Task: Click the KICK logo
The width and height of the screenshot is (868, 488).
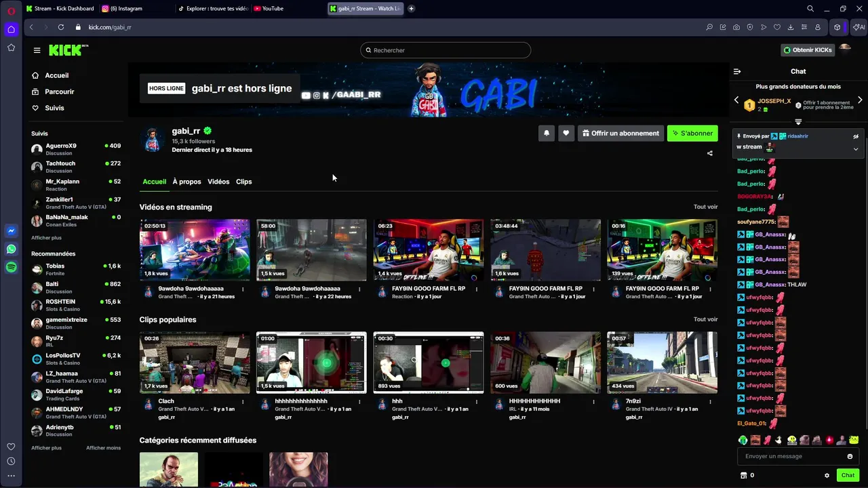Action: point(68,50)
